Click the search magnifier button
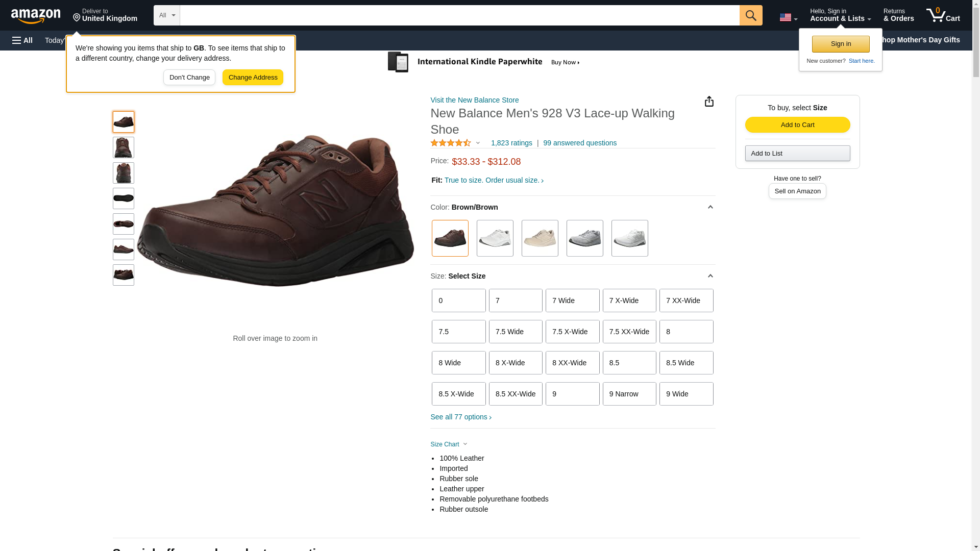The width and height of the screenshot is (980, 551). [x=750, y=15]
